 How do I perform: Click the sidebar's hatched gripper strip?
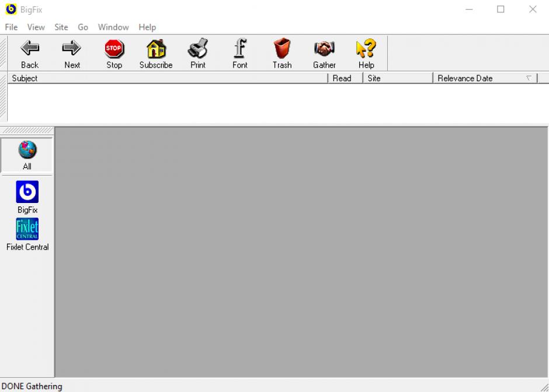pyautogui.click(x=27, y=131)
